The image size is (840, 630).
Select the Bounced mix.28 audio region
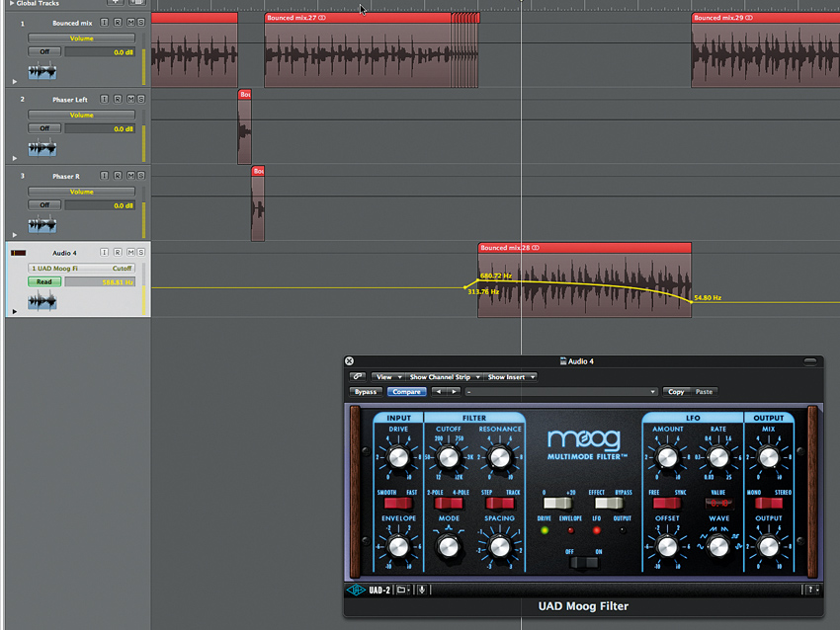[x=584, y=279]
